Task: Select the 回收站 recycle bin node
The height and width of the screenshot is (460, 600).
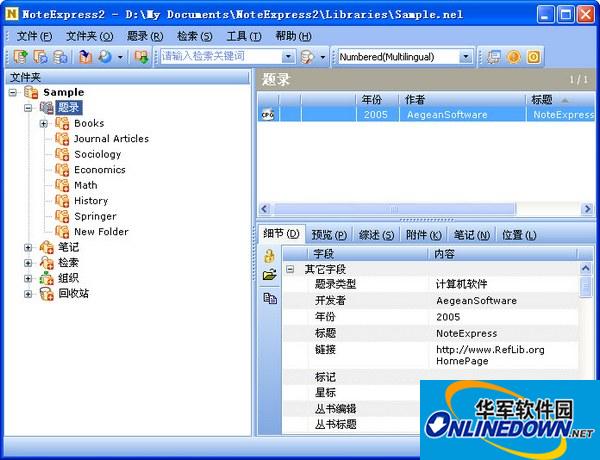Action: [x=73, y=294]
